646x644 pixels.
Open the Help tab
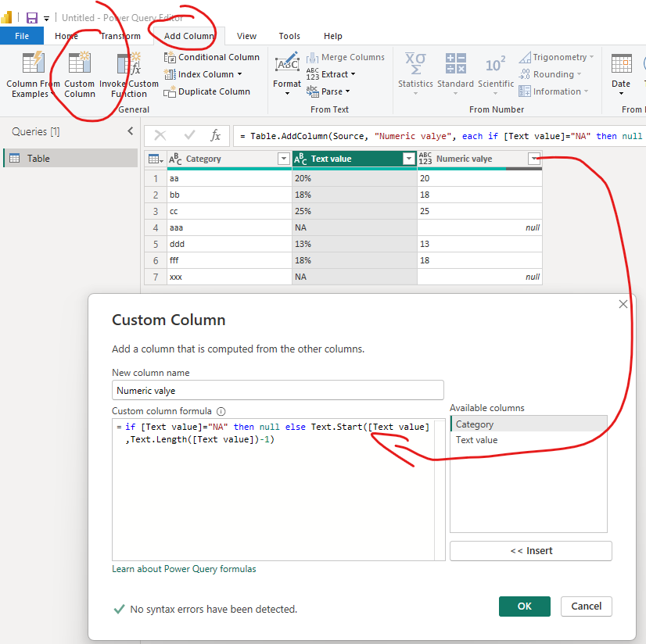(333, 36)
